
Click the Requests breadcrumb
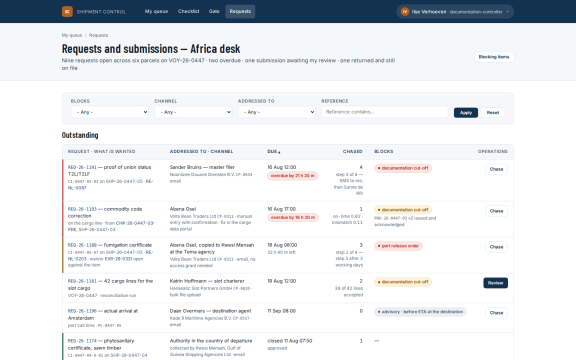tap(98, 35)
